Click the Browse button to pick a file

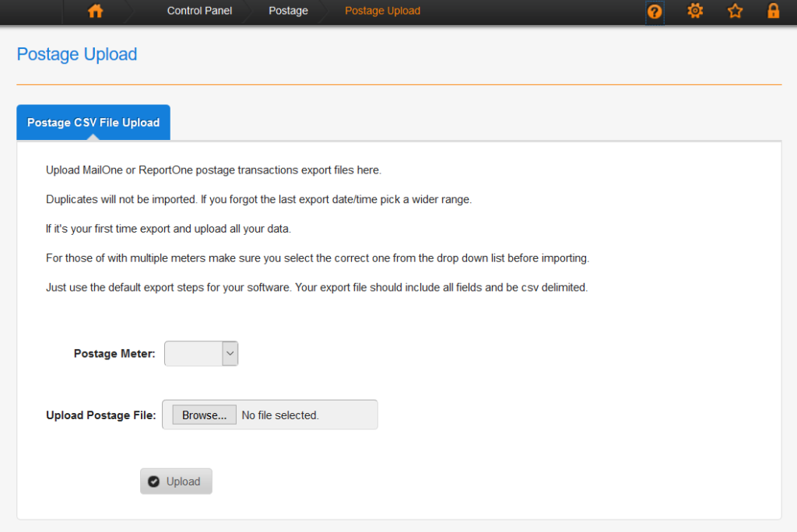204,415
